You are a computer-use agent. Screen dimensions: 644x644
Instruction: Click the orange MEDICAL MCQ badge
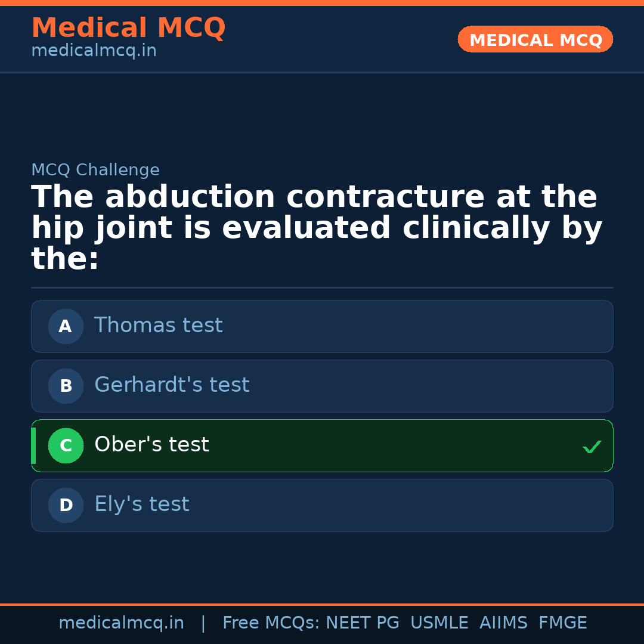pyautogui.click(x=535, y=39)
